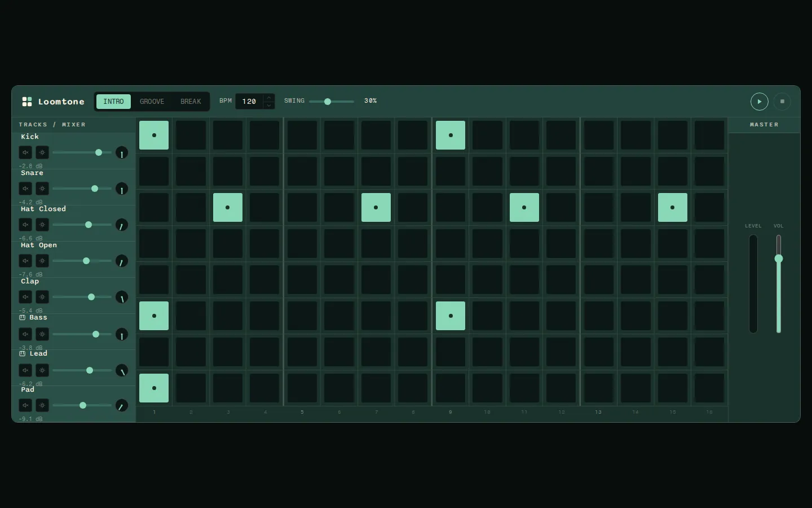Screen dimensions: 812x508
Task: Click the master VOL fader handle
Action: 779,259
